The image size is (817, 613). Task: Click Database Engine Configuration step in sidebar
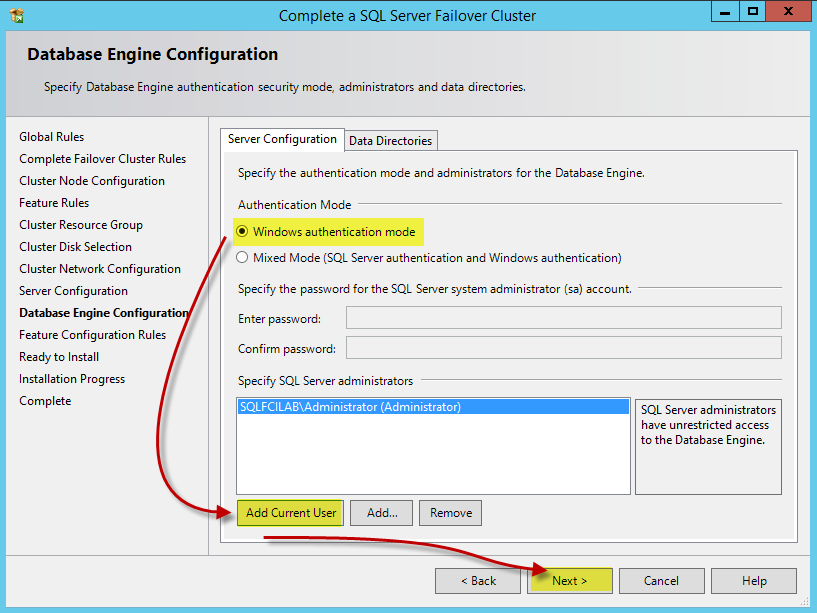pyautogui.click(x=104, y=313)
